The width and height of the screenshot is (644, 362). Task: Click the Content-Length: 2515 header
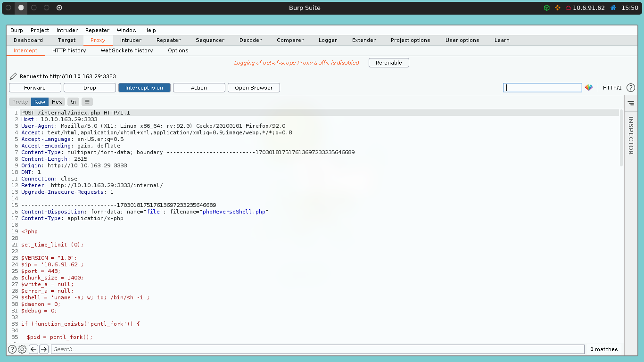54,159
